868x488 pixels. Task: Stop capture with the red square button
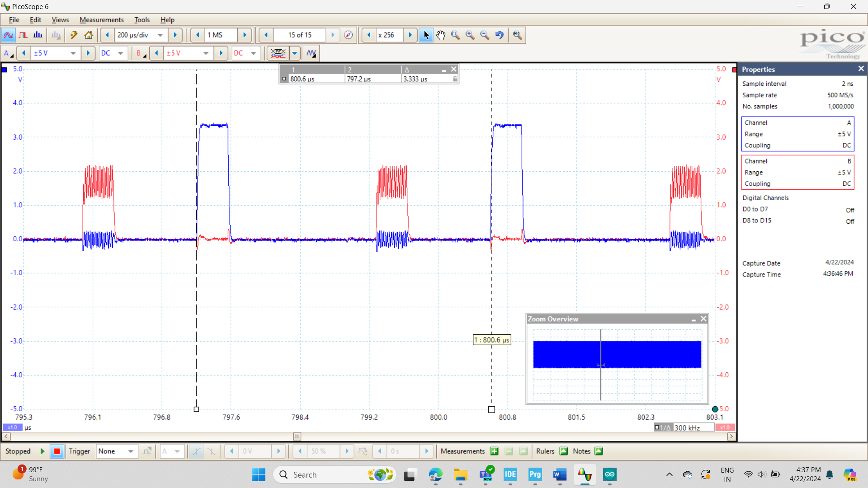57,451
